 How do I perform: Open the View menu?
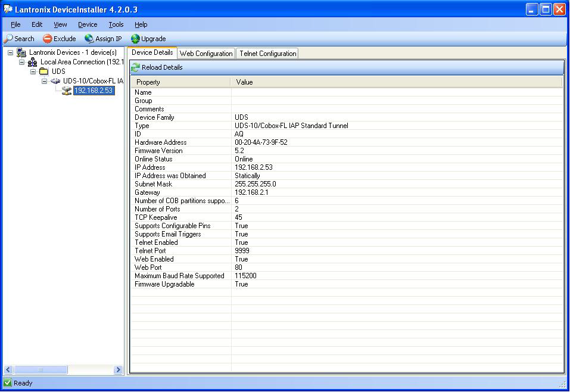click(60, 24)
